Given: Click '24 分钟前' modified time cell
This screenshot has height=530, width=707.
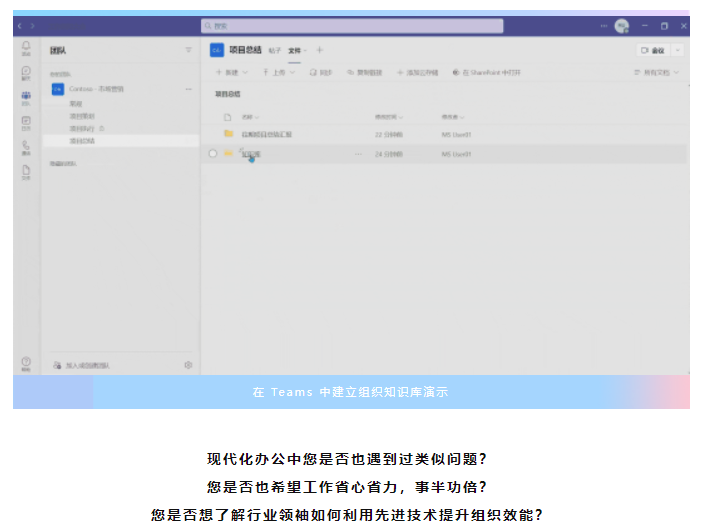Looking at the screenshot, I should 389,154.
